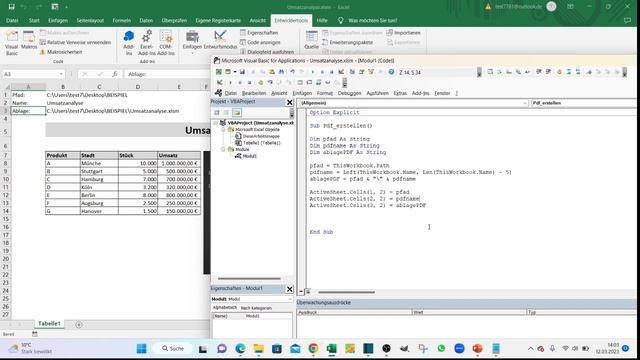
Task: Open Excel-Add-Ins dialog
Action: click(147, 43)
